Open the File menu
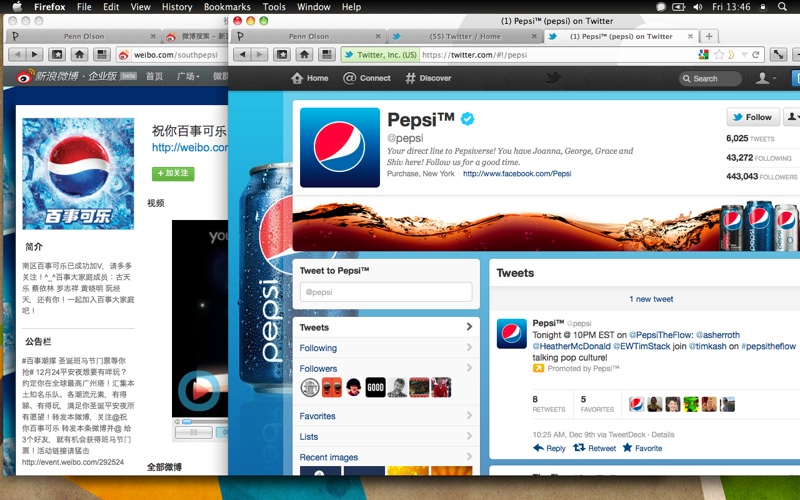 (x=84, y=7)
